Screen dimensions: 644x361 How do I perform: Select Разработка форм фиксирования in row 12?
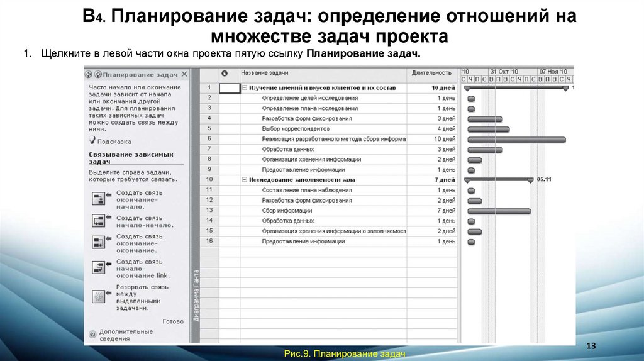coord(307,201)
